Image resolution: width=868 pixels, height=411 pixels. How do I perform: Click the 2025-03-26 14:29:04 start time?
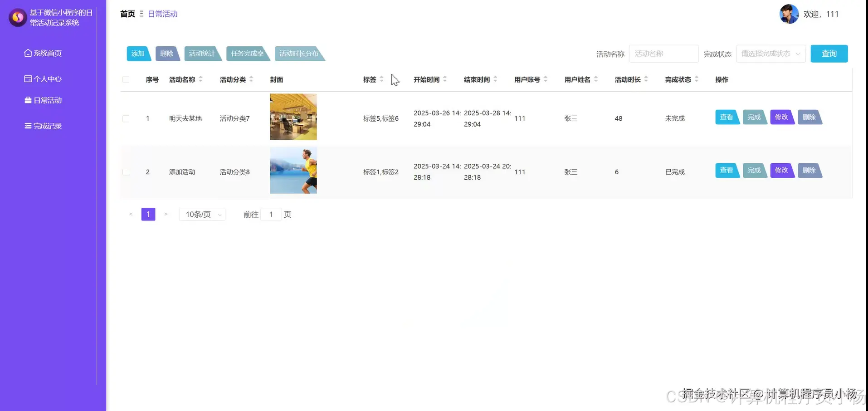437,118
